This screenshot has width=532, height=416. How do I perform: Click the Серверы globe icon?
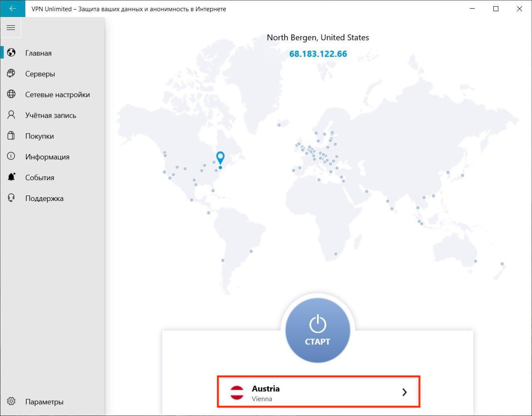click(11, 74)
